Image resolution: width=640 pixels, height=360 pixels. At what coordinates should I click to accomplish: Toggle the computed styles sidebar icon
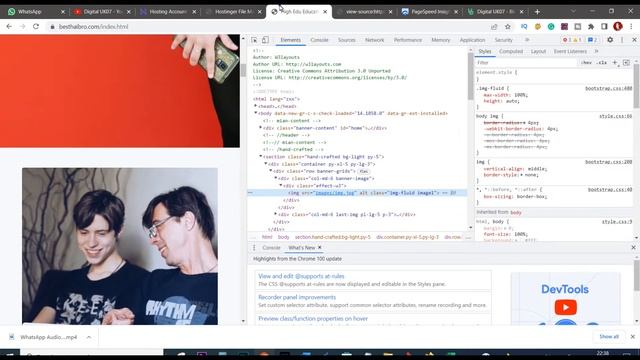[626, 62]
